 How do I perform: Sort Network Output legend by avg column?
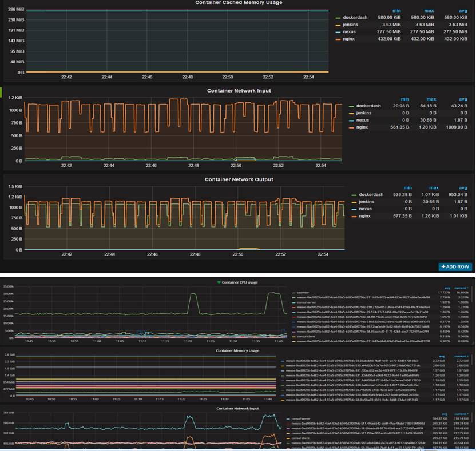pos(463,188)
